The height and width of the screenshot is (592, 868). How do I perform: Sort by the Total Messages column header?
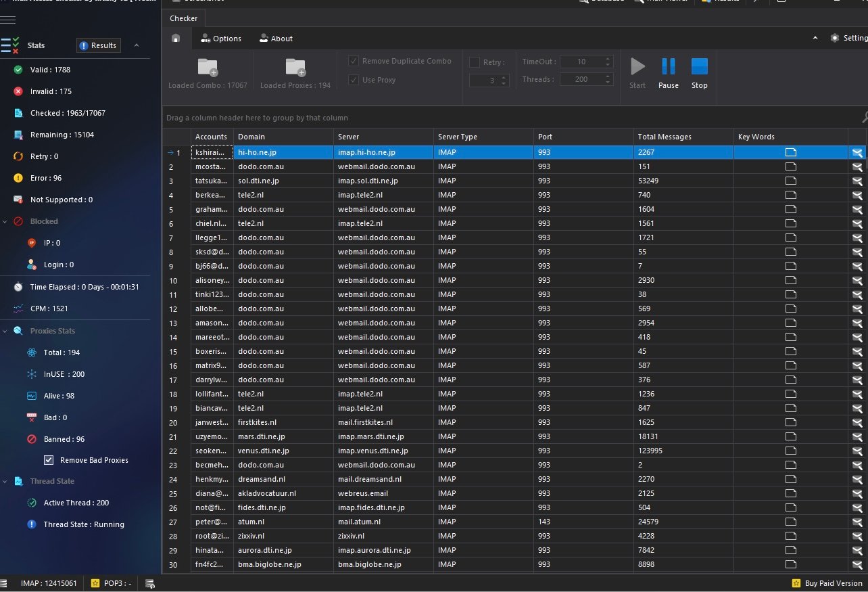[683, 137]
